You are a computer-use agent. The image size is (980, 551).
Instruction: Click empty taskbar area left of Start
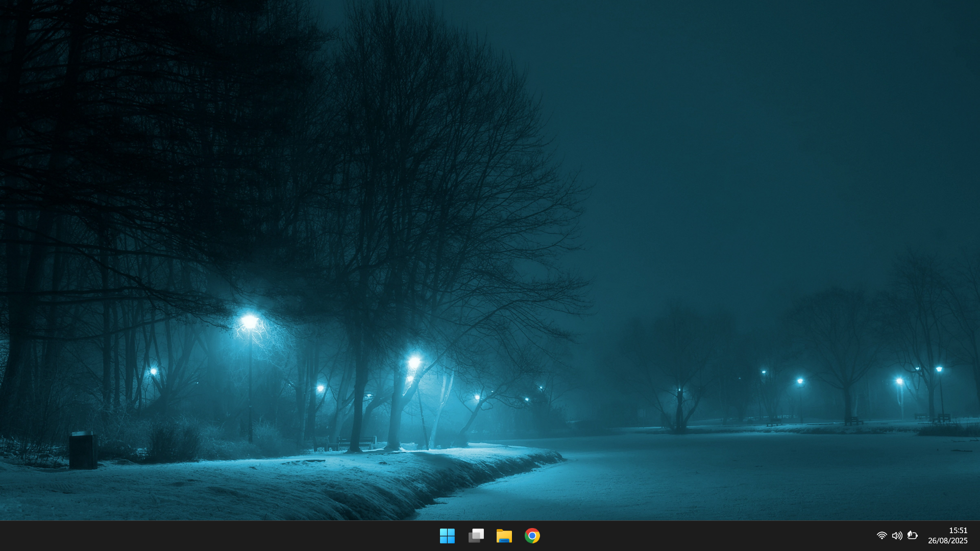204,536
